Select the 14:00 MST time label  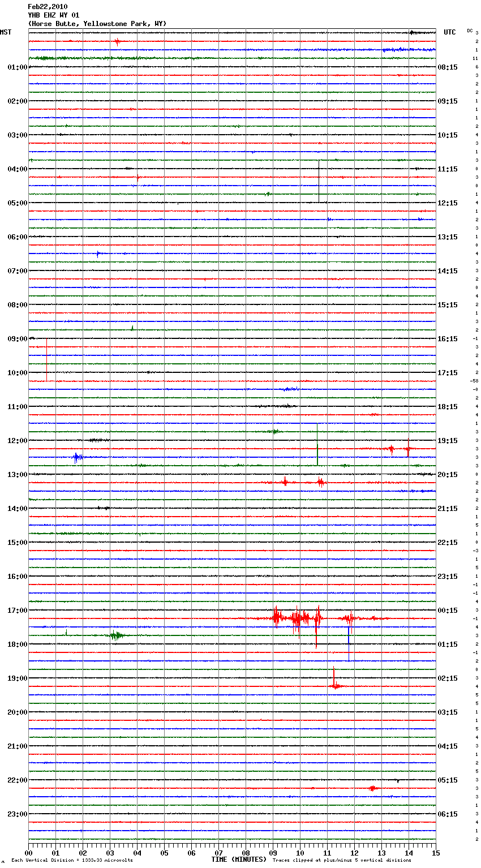tap(17, 509)
